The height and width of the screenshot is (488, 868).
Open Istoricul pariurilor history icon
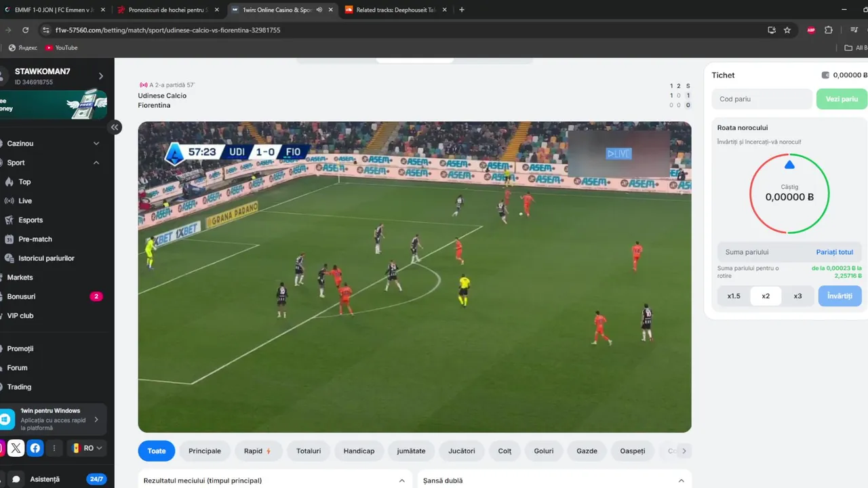tap(9, 258)
